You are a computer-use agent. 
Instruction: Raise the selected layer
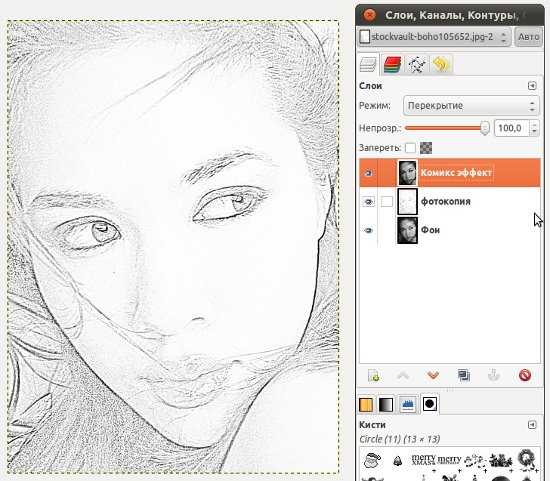403,376
